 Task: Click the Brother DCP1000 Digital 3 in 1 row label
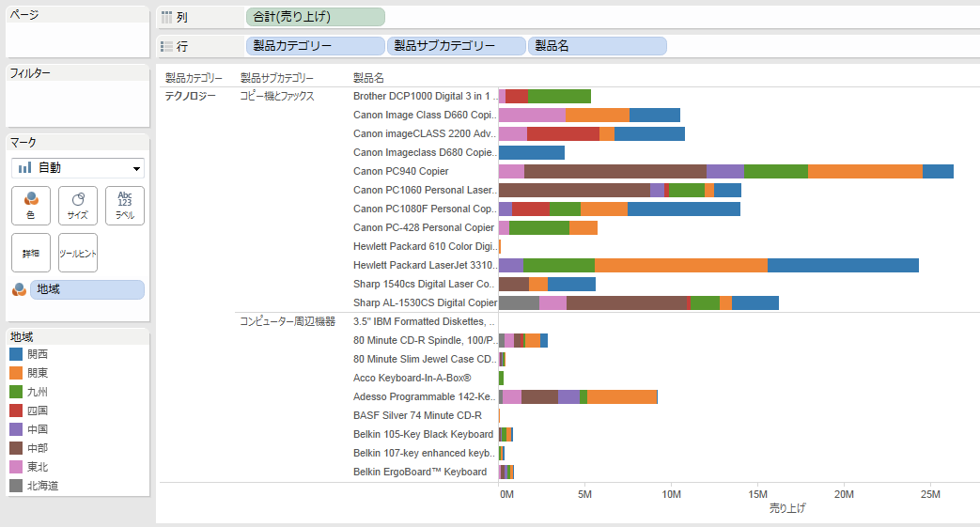425,96
